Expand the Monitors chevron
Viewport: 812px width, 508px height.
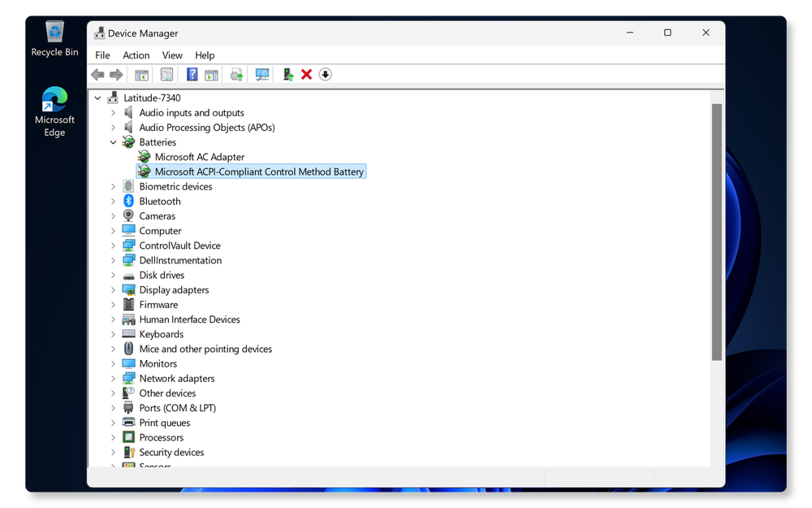point(113,363)
